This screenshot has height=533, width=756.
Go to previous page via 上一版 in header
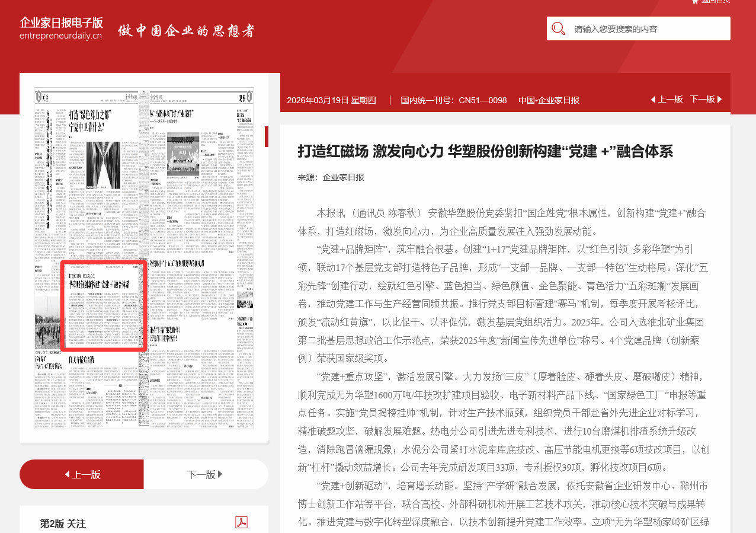point(667,100)
